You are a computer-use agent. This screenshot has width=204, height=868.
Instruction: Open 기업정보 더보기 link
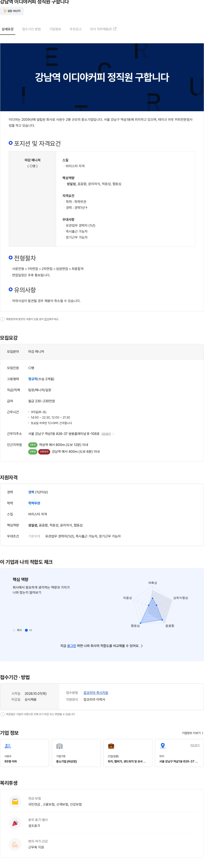[x=193, y=733]
